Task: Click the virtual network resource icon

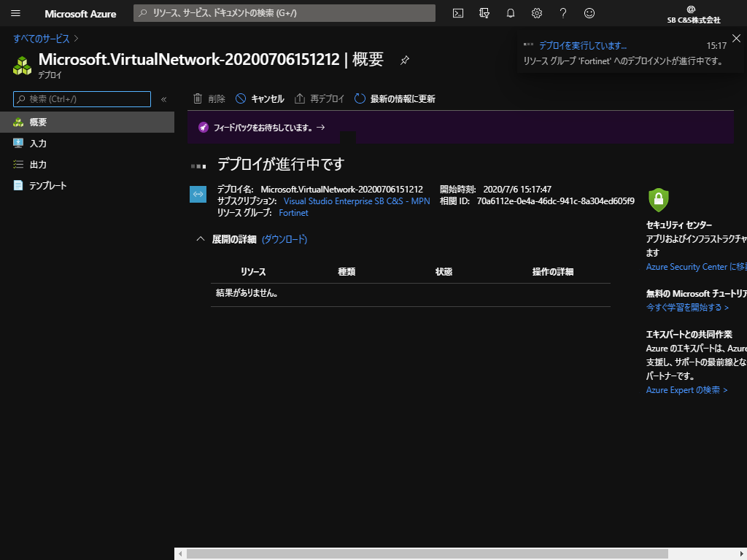Action: click(x=198, y=194)
